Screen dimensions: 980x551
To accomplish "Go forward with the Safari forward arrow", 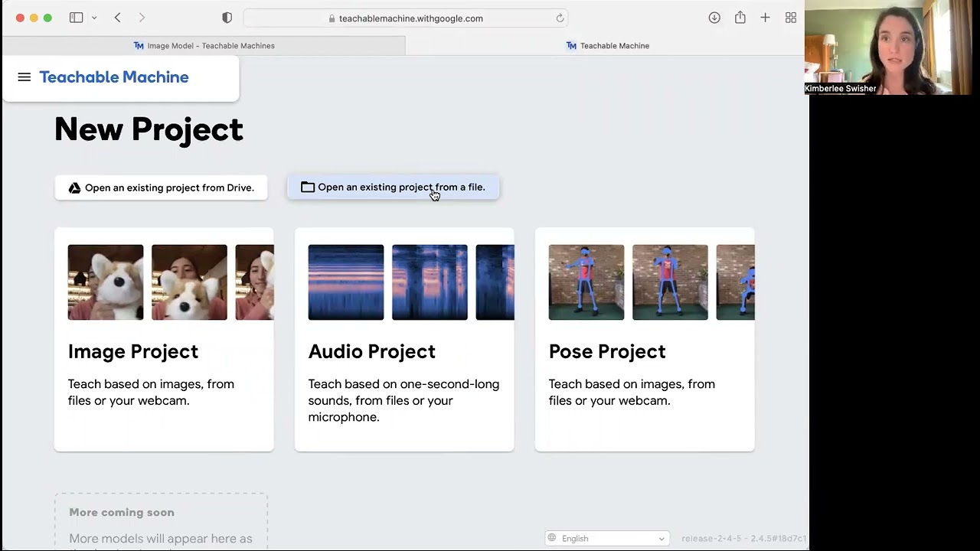I will [x=142, y=18].
